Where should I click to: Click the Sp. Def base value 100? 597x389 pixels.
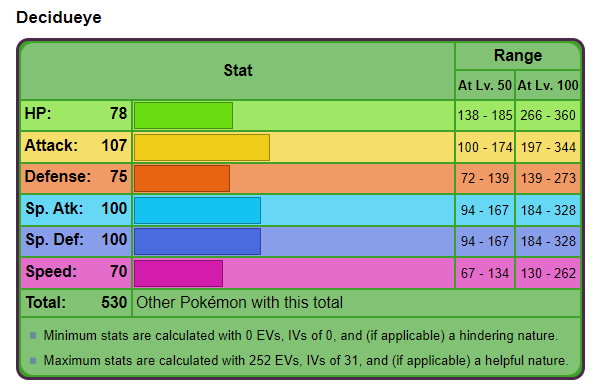114,239
